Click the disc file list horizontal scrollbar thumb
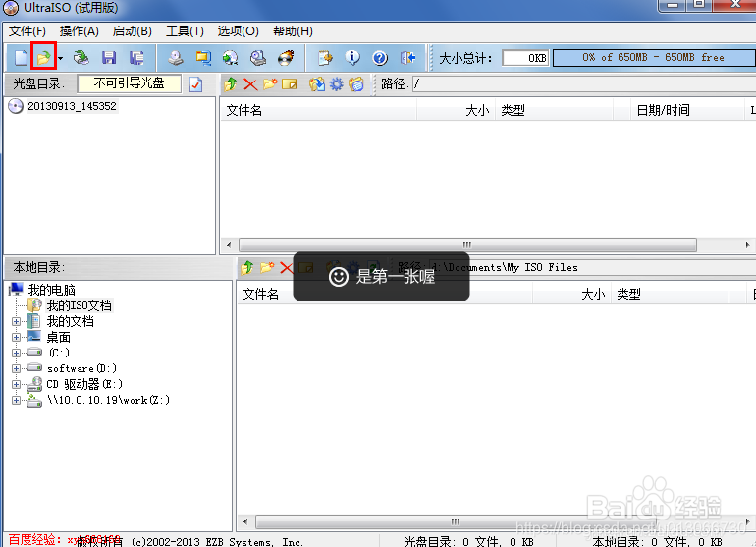Screen dimensions: 756x547 pyautogui.click(x=467, y=245)
